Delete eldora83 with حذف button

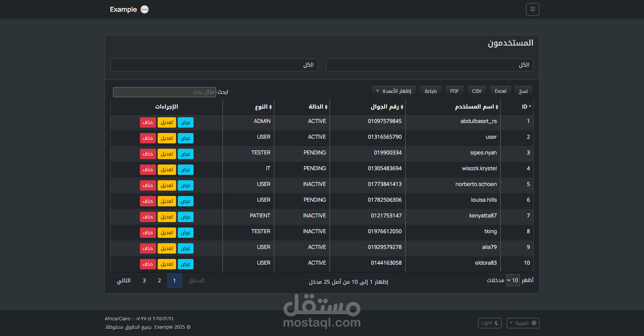[x=148, y=264]
